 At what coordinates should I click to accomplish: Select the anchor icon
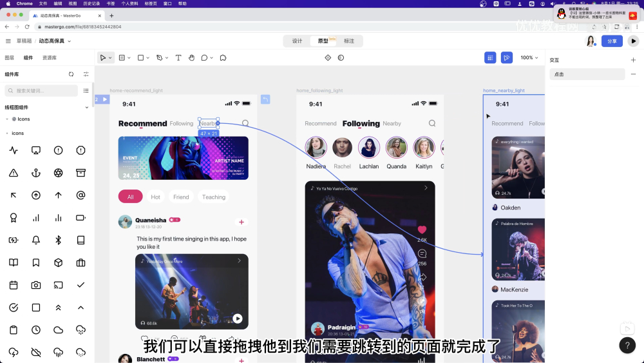tap(36, 173)
